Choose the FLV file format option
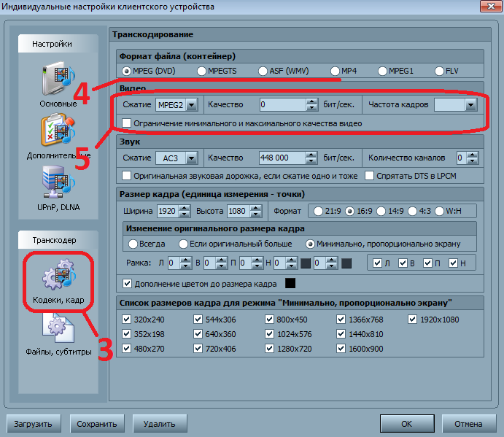The image size is (504, 437). click(438, 71)
